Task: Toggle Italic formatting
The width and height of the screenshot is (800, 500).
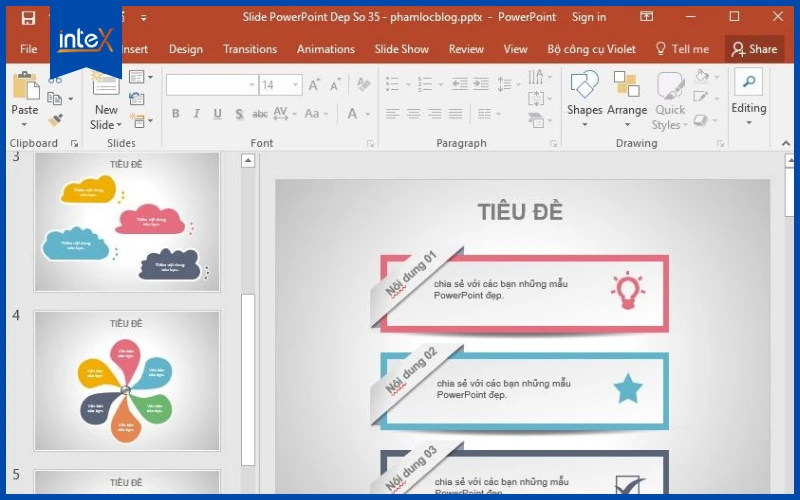Action: (196, 113)
